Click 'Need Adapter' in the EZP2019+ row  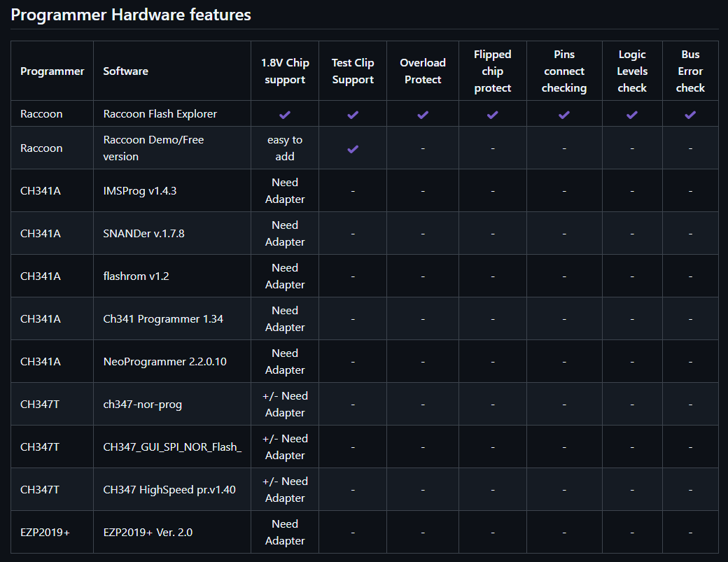(x=285, y=533)
